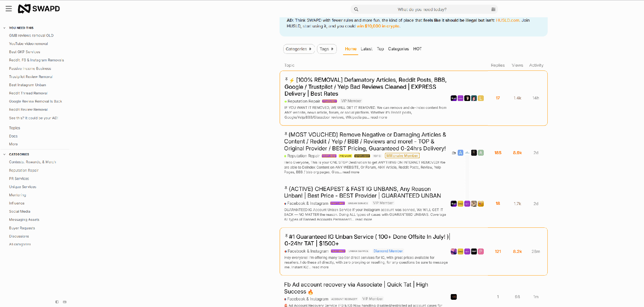Sort topics by Activity column
644x307 pixels.
pos(536,65)
